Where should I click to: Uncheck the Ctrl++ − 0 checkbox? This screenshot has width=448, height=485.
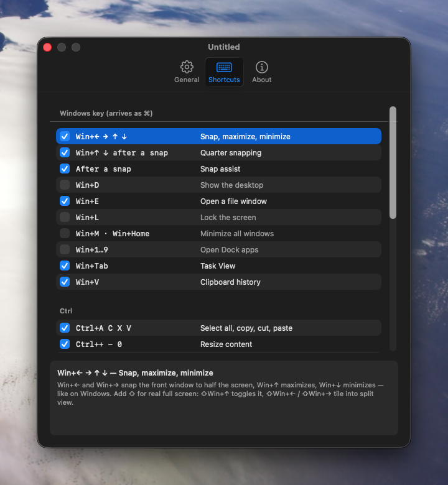point(65,344)
